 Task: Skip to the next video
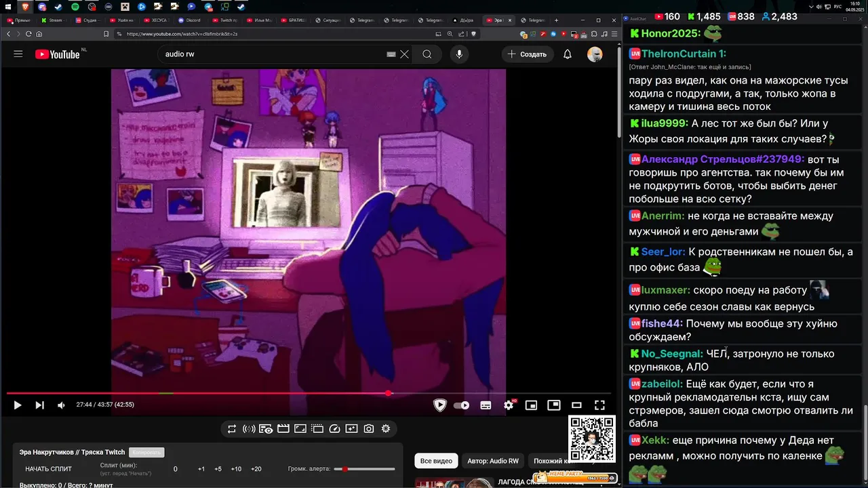39,405
